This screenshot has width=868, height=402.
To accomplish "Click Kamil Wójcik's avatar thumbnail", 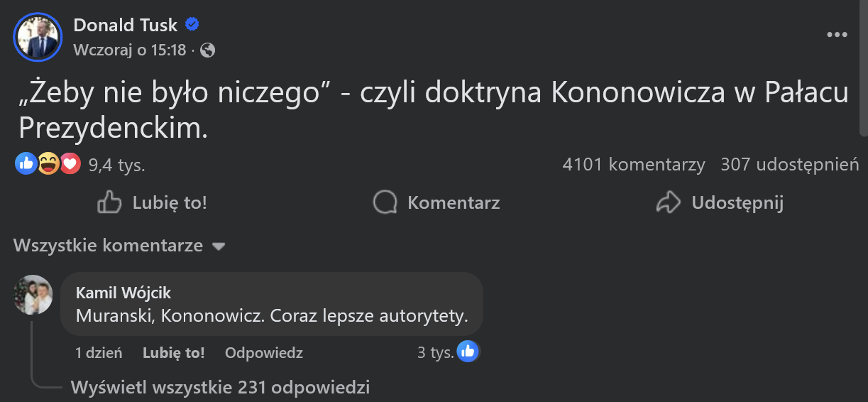I will [33, 295].
